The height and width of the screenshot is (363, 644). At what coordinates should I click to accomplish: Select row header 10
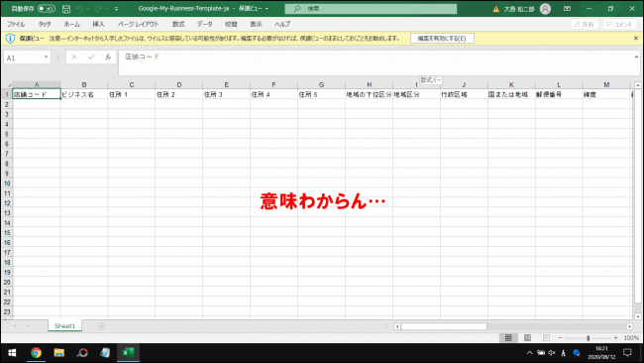pos(7,183)
